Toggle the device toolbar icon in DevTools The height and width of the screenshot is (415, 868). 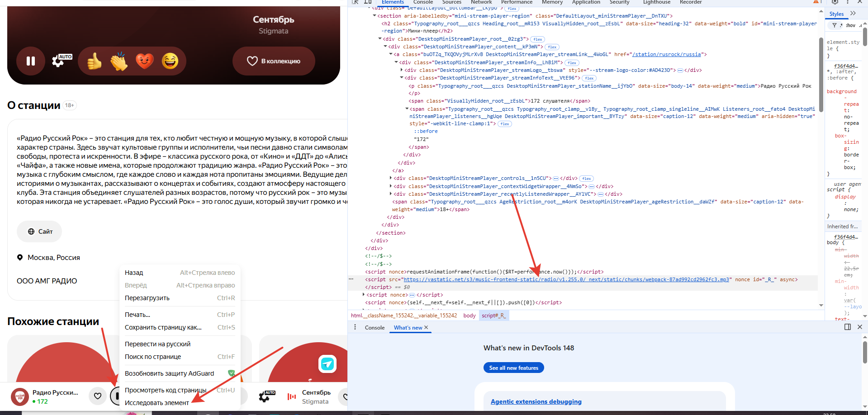pos(368,2)
